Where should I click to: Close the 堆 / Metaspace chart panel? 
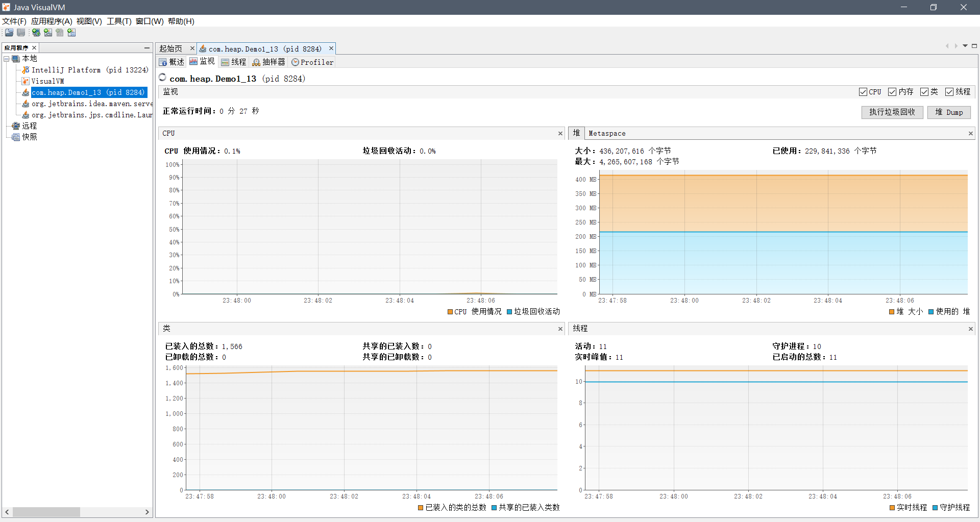(x=971, y=134)
